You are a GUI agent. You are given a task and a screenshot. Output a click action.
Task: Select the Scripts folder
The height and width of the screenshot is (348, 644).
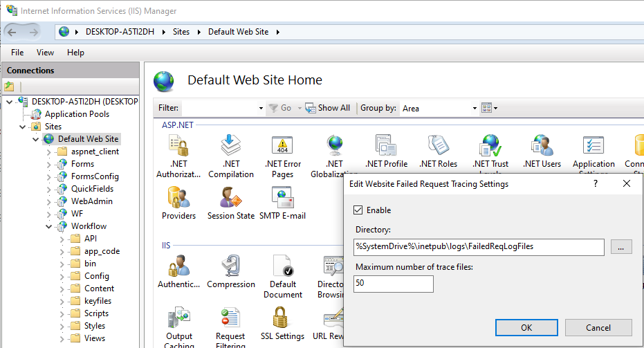tap(96, 313)
